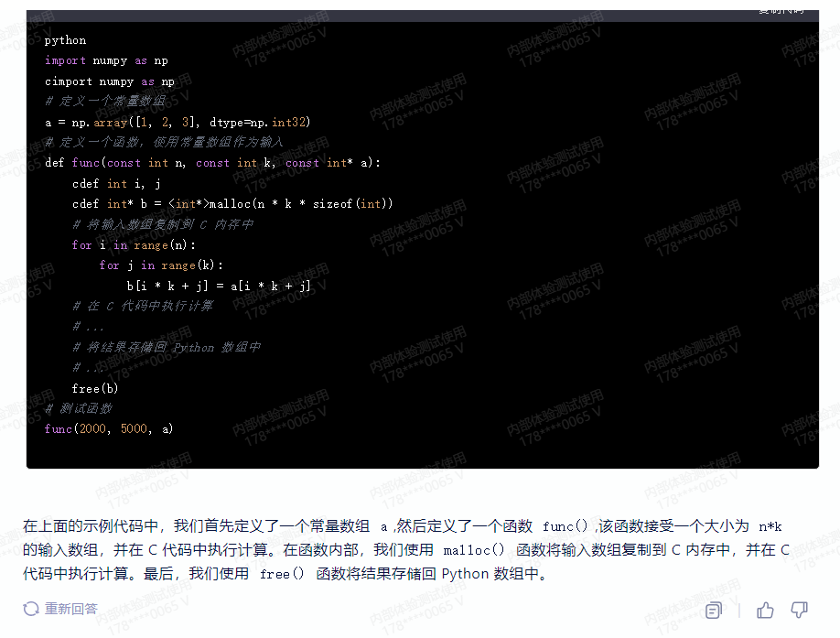Click the 'python' language label in code block
840x638 pixels.
coord(65,40)
